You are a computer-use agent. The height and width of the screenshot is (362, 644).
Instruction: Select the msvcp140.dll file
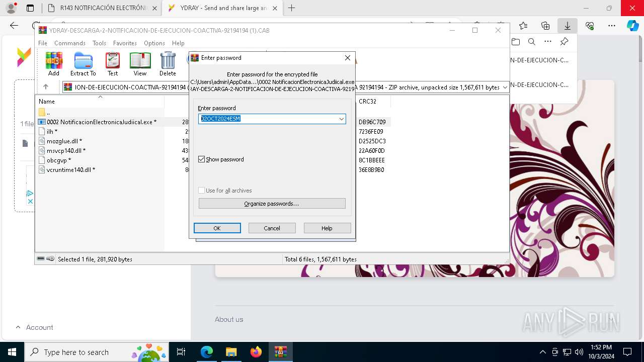point(66,150)
